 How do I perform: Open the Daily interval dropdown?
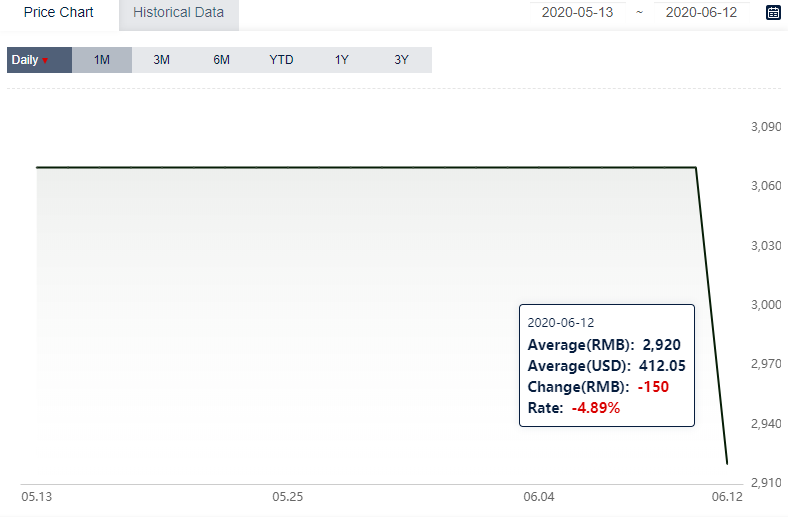click(x=39, y=60)
